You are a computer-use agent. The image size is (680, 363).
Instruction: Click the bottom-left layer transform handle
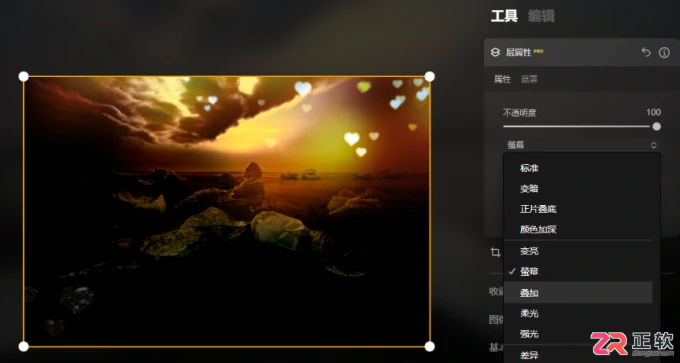[x=23, y=346]
